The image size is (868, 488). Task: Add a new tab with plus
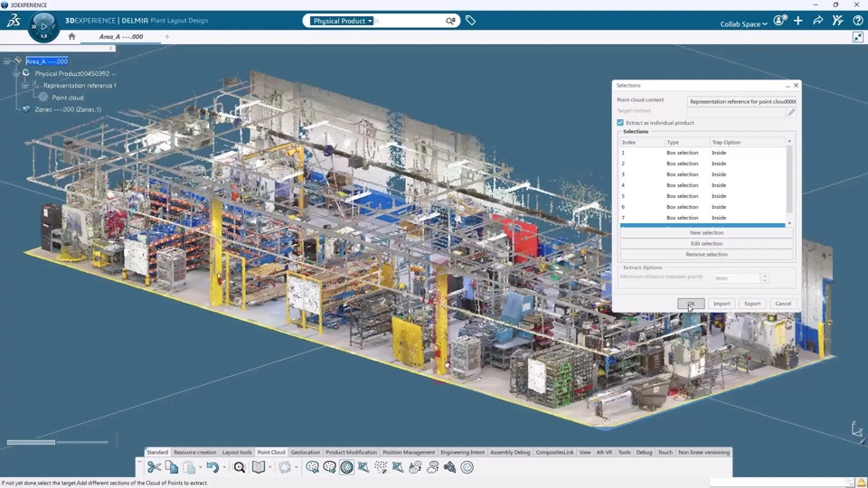click(167, 36)
